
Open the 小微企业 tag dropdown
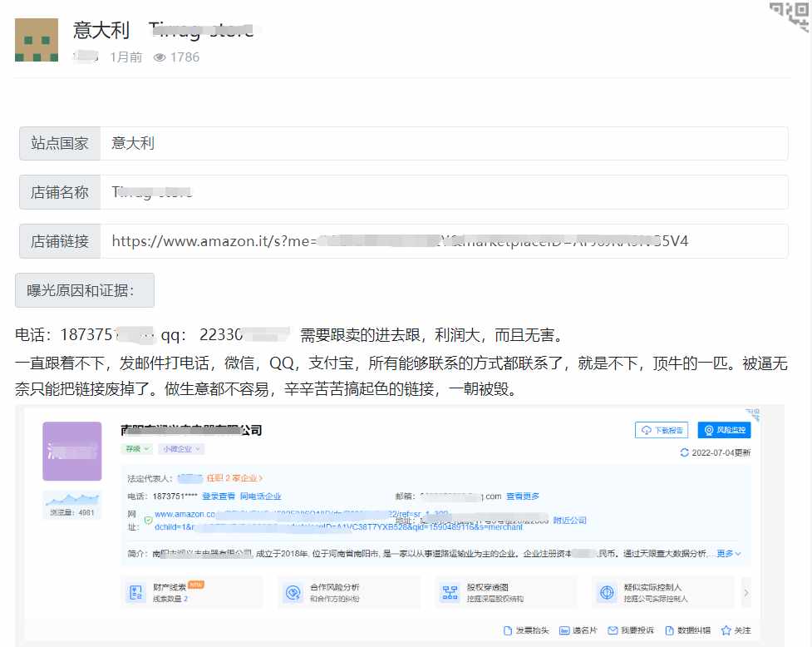tap(181, 449)
